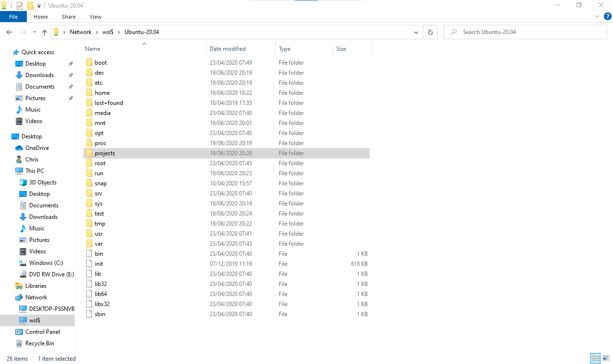Click Ubuntu-20.04 in the address breadcrumb
The image size is (613, 364).
[x=142, y=32]
